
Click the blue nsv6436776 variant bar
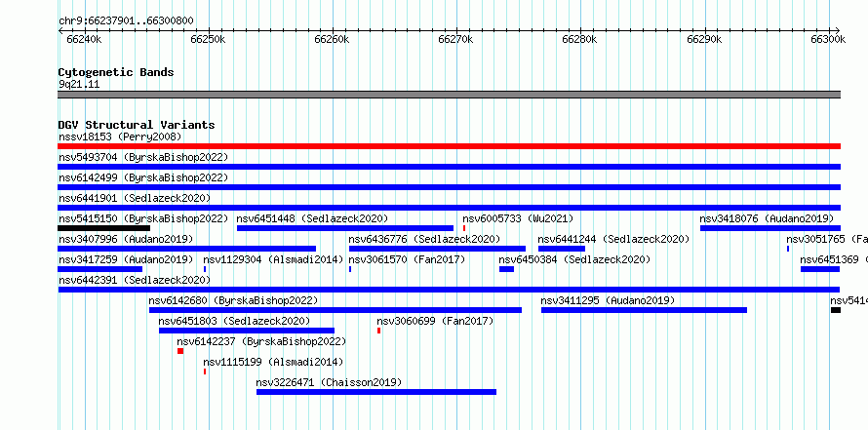[x=437, y=249]
